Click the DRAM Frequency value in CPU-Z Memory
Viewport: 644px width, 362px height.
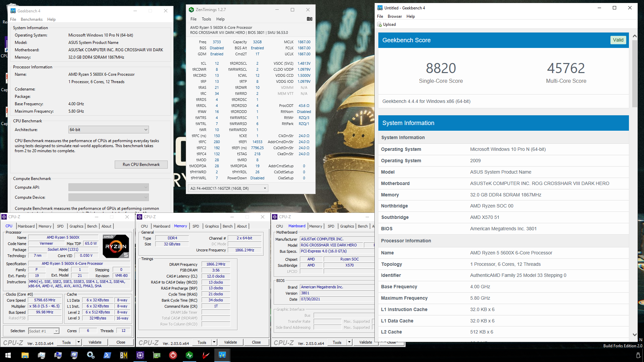216,264
